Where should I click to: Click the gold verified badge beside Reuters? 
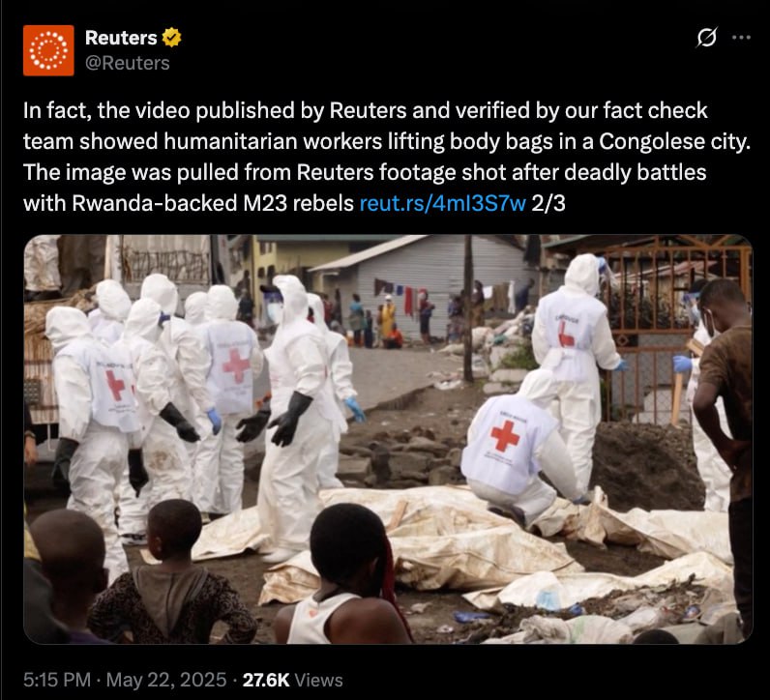pyautogui.click(x=171, y=38)
